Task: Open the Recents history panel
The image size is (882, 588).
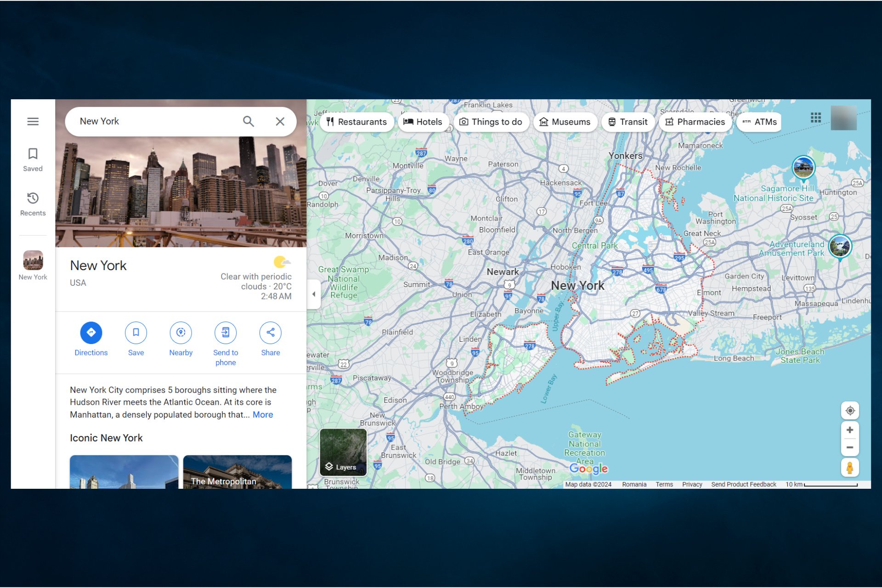Action: (x=33, y=204)
